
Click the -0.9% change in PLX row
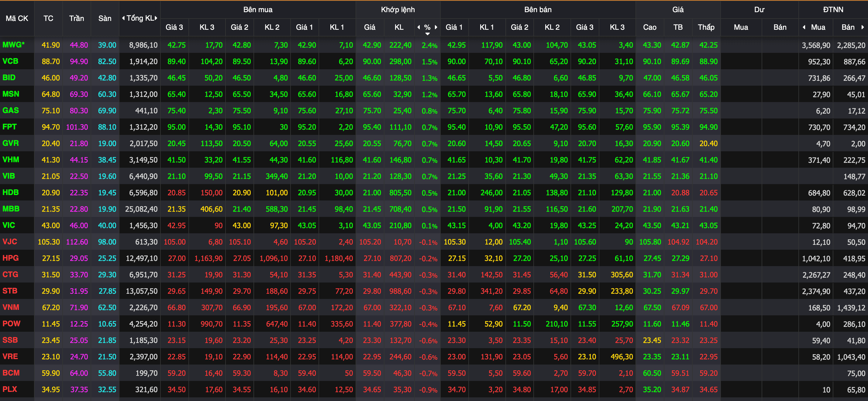(428, 390)
